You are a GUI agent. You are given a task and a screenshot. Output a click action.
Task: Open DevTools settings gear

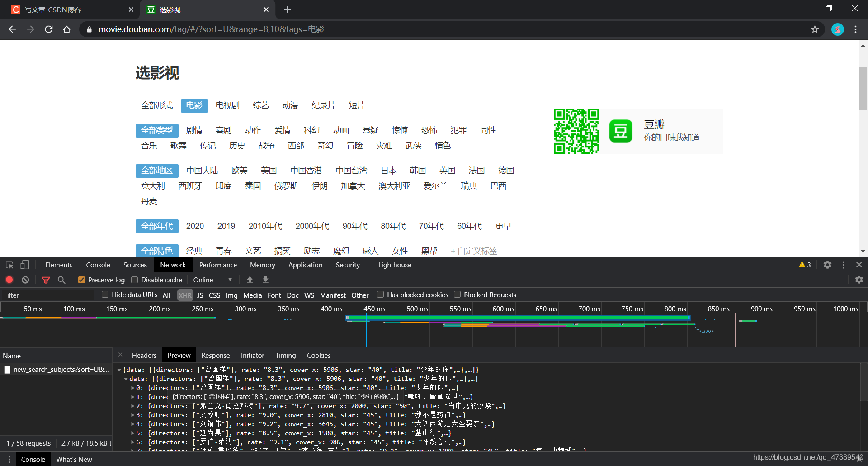coord(827,265)
